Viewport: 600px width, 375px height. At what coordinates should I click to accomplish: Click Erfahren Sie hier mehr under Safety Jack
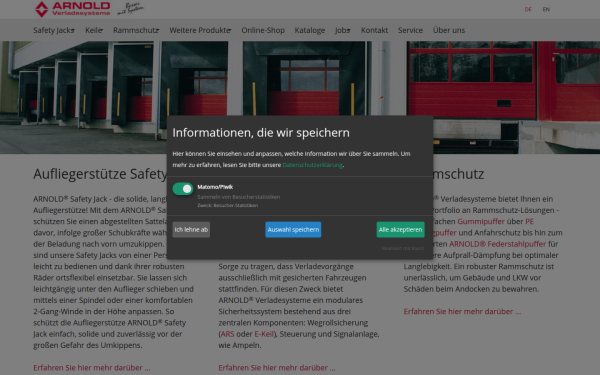point(91,368)
